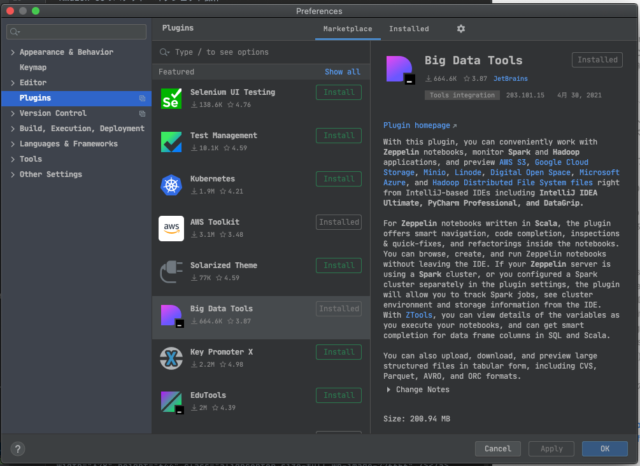The image size is (640, 466).
Task: Open the Linode link in description
Action: 468,172
